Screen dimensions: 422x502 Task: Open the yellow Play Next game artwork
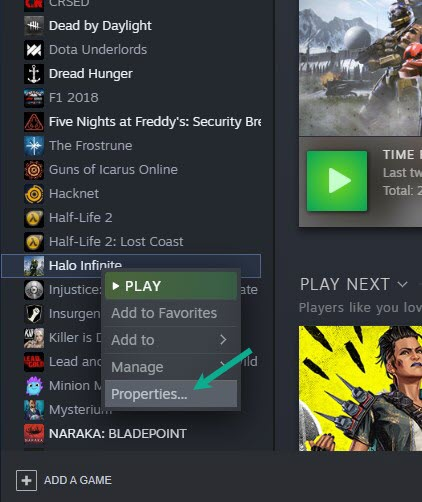[360, 388]
